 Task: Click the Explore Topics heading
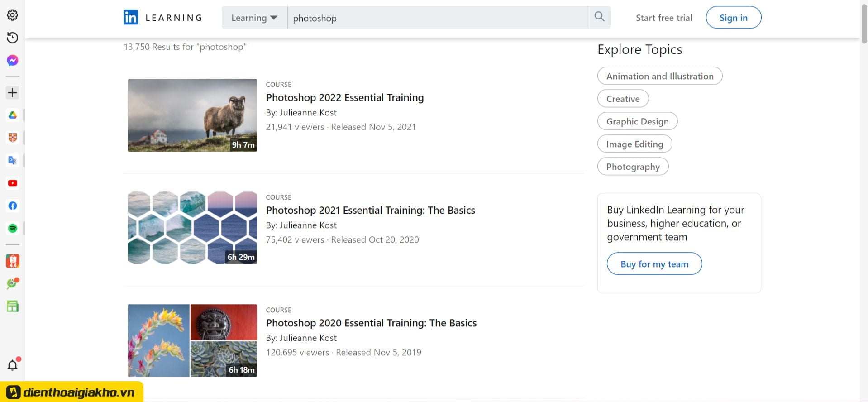click(639, 49)
